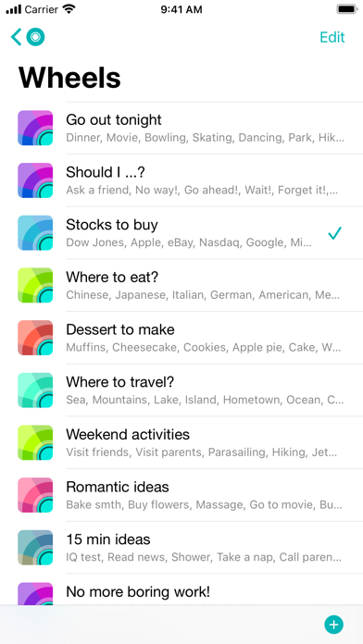Pick the No more boring work! wheel
The image size is (363, 644).
tap(181, 589)
